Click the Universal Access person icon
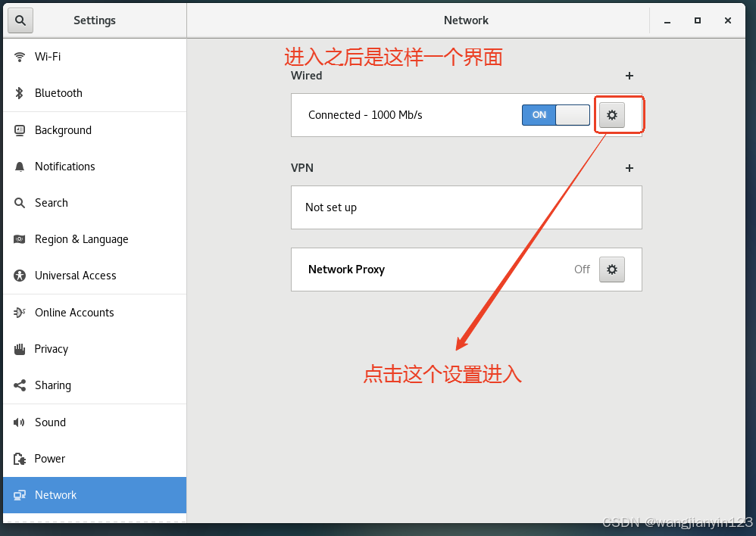756x536 pixels. [x=19, y=276]
